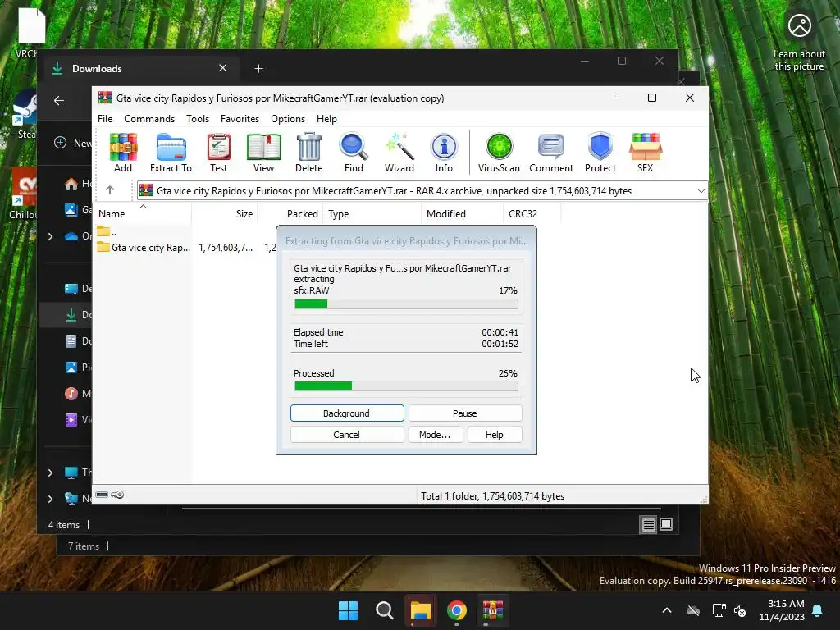The width and height of the screenshot is (840, 630).
Task: Expand This PC node in Explorer sidebar
Action: click(50, 472)
